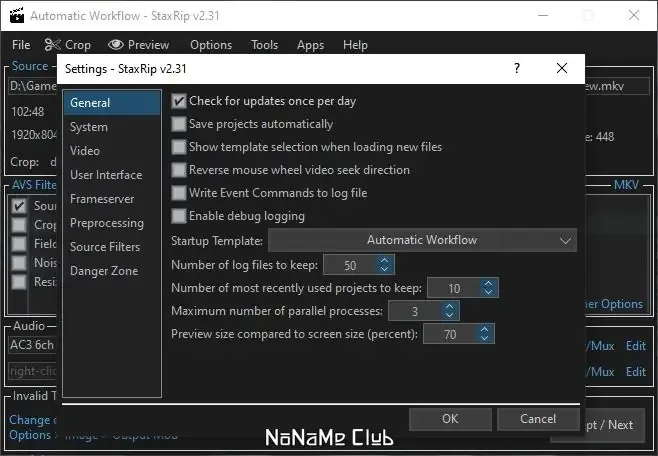The width and height of the screenshot is (658, 456).
Task: Click OK to confirm settings
Action: pyautogui.click(x=450, y=419)
